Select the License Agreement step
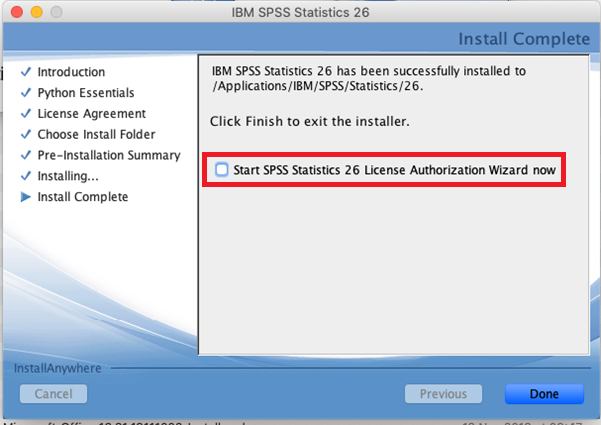This screenshot has height=425, width=601. pyautogui.click(x=92, y=113)
